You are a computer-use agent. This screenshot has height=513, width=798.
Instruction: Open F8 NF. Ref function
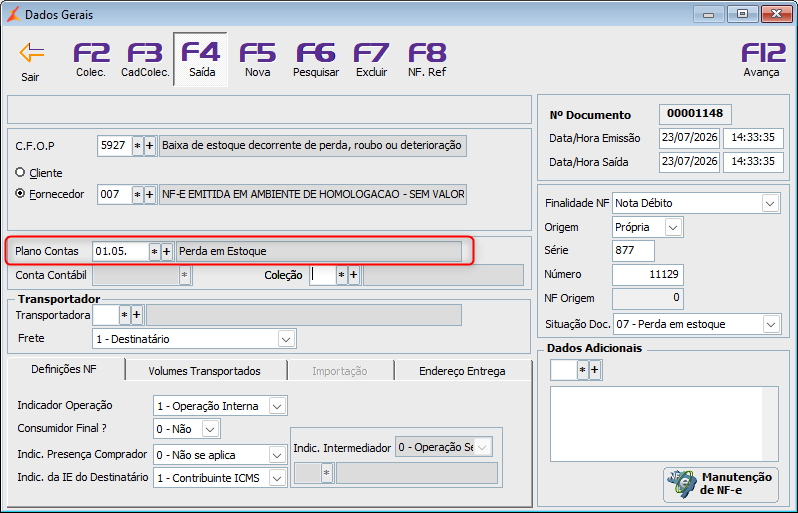click(427, 60)
